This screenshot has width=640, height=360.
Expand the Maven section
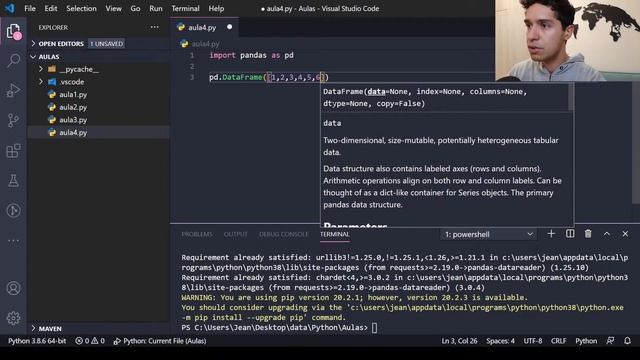click(46, 328)
